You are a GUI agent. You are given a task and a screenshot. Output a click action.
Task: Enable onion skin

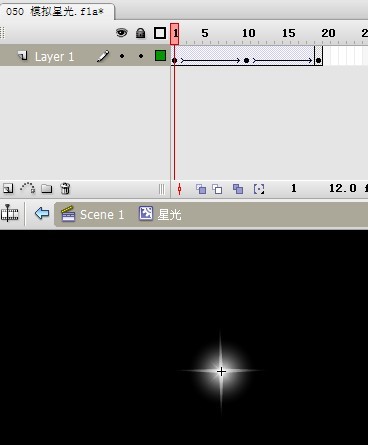(x=201, y=189)
